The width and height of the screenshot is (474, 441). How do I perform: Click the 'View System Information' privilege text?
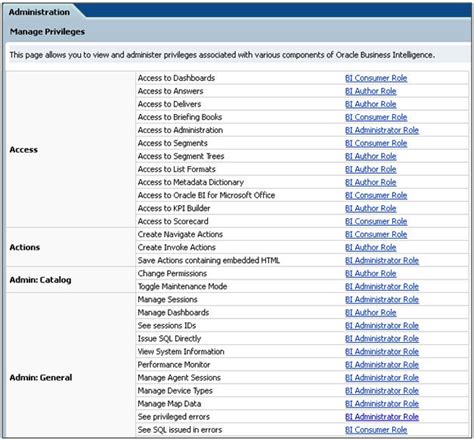click(x=181, y=351)
